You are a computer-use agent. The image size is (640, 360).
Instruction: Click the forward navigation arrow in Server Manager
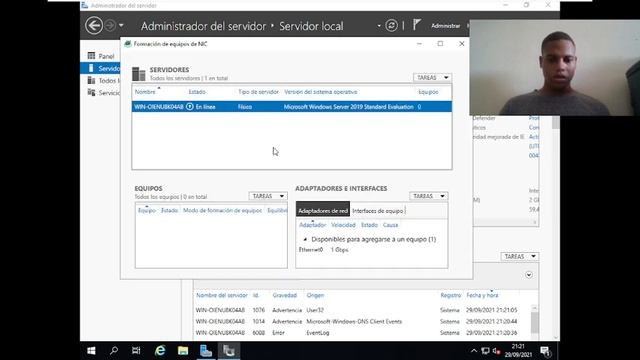(110, 25)
